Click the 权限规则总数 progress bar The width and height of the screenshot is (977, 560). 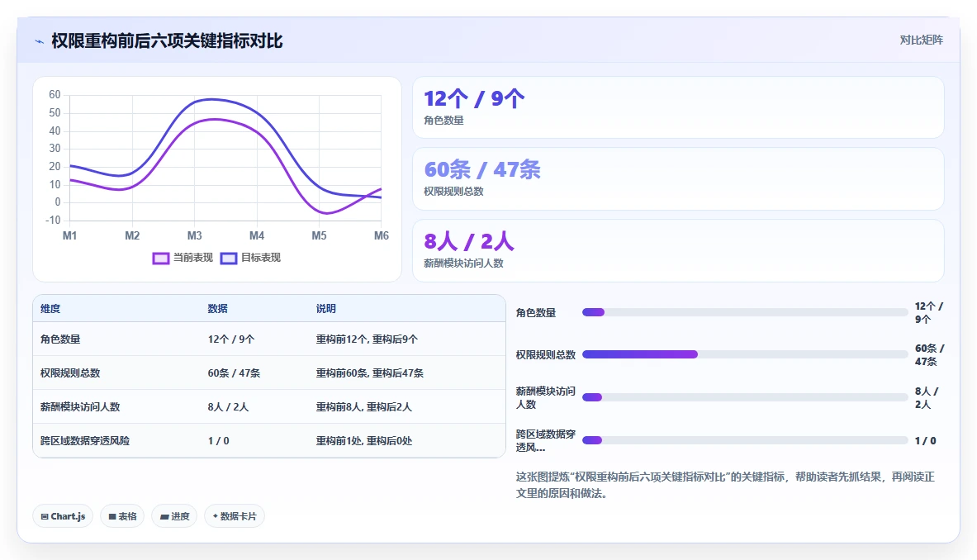point(745,354)
